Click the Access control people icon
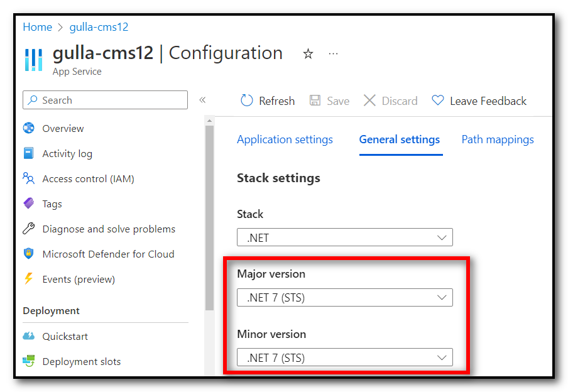 [29, 178]
